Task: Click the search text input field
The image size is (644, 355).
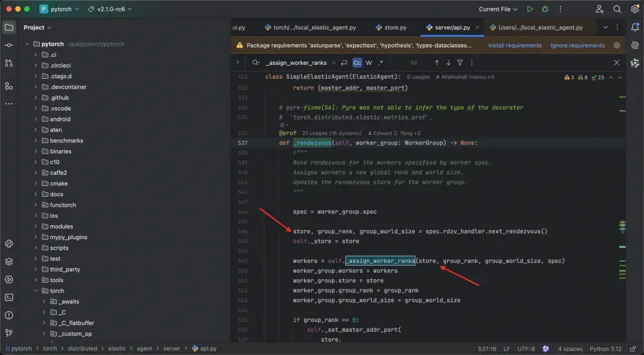Action: click(296, 63)
